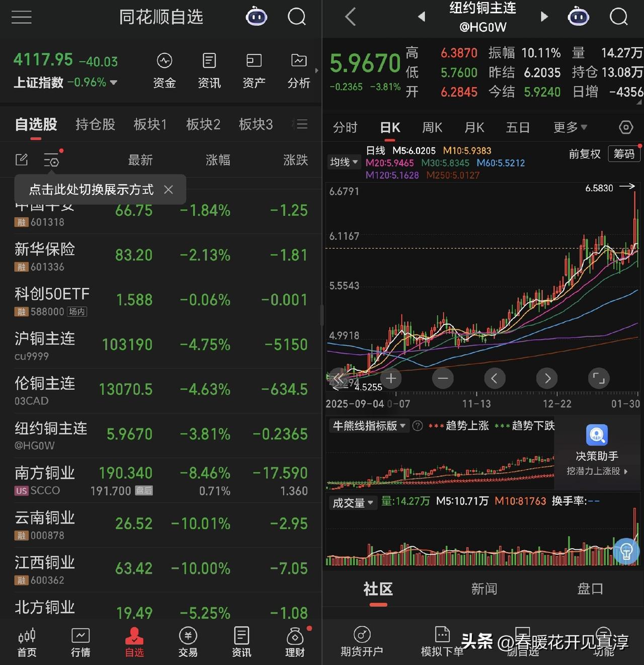Screen dimensions: 644x665
Task: Open the 均线 indicator dropdown
Action: pyautogui.click(x=344, y=162)
